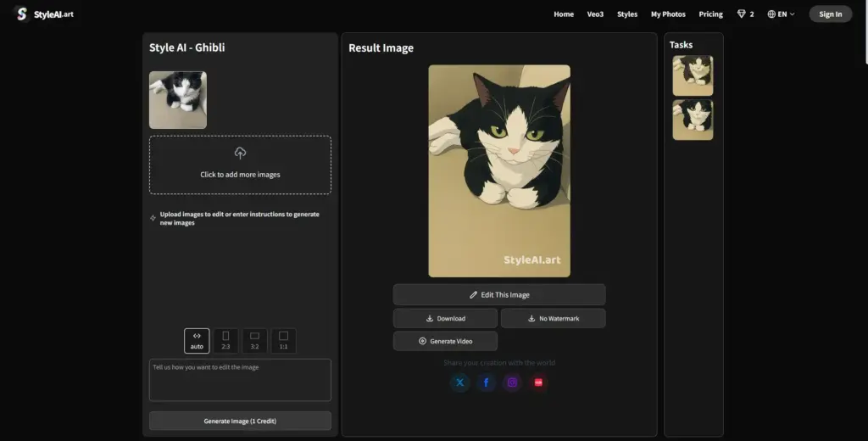Click the upload cloud icon

[240, 153]
